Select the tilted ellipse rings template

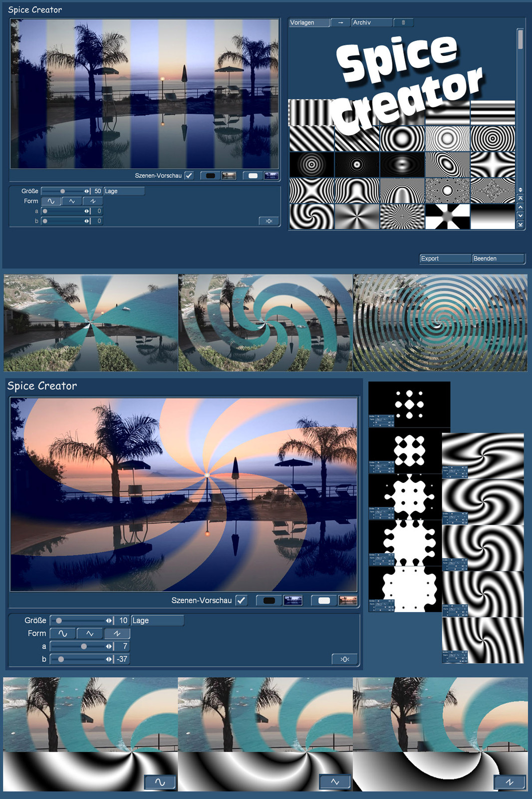pos(447,165)
